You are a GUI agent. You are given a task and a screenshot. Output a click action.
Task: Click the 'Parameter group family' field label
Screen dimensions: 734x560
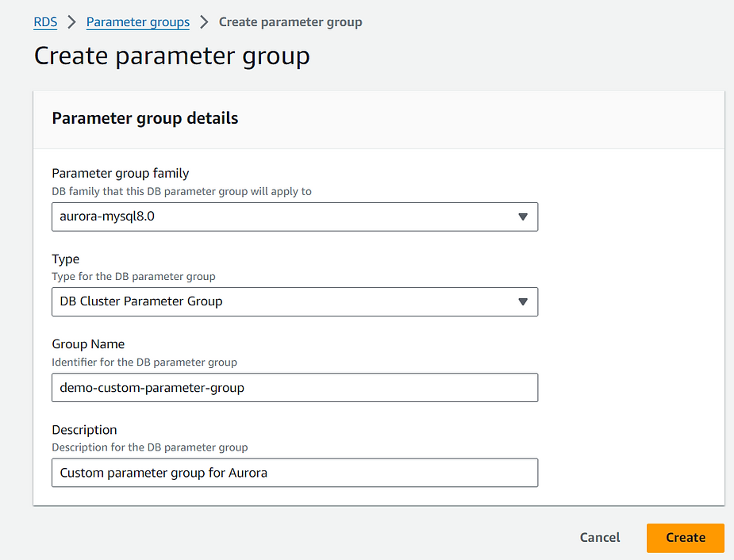121,173
